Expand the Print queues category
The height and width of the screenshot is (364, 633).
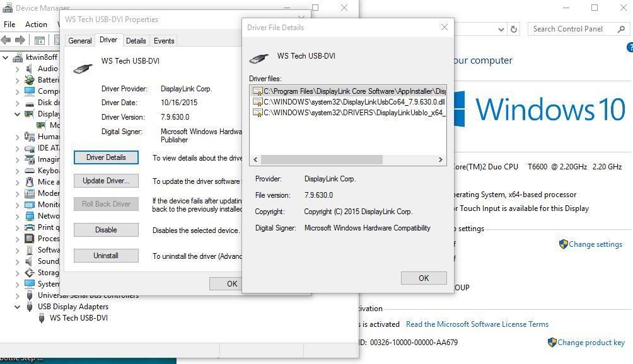click(x=18, y=227)
